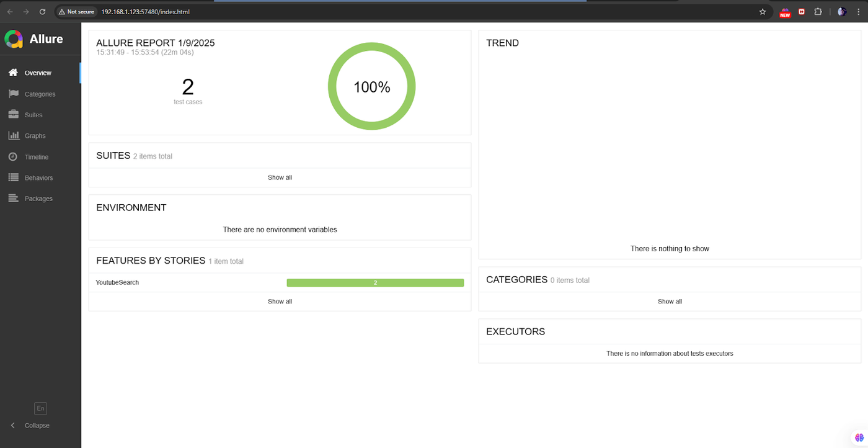
Task: Open the browser extensions puzzle icon
Action: pos(818,12)
